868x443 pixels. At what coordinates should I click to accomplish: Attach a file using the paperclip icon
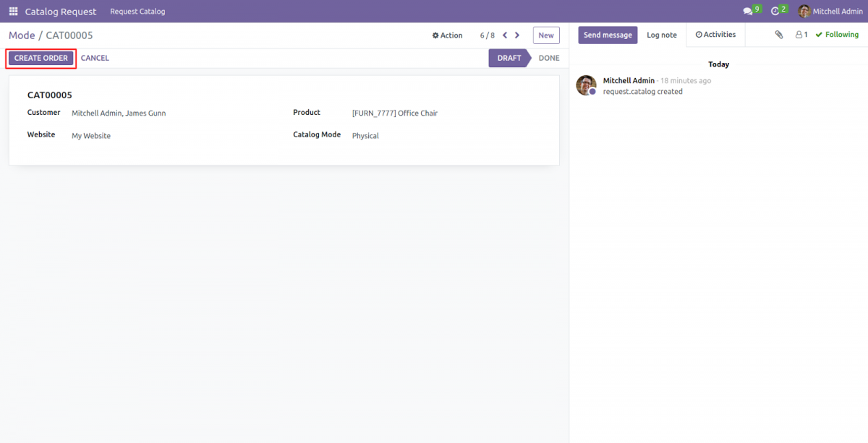pyautogui.click(x=779, y=34)
